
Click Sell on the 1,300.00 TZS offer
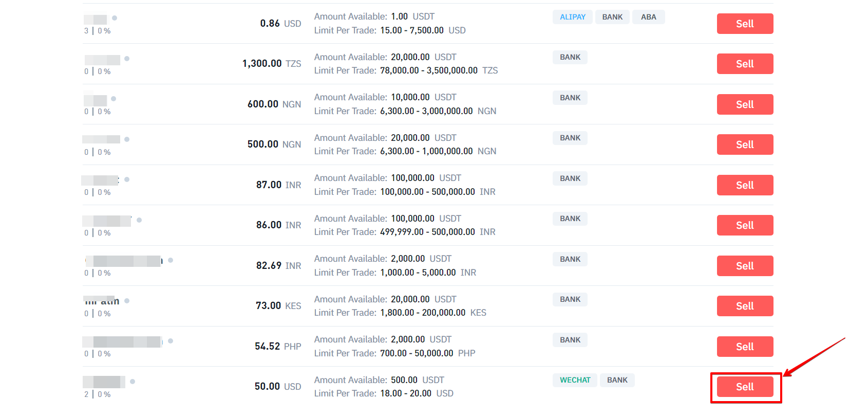745,64
